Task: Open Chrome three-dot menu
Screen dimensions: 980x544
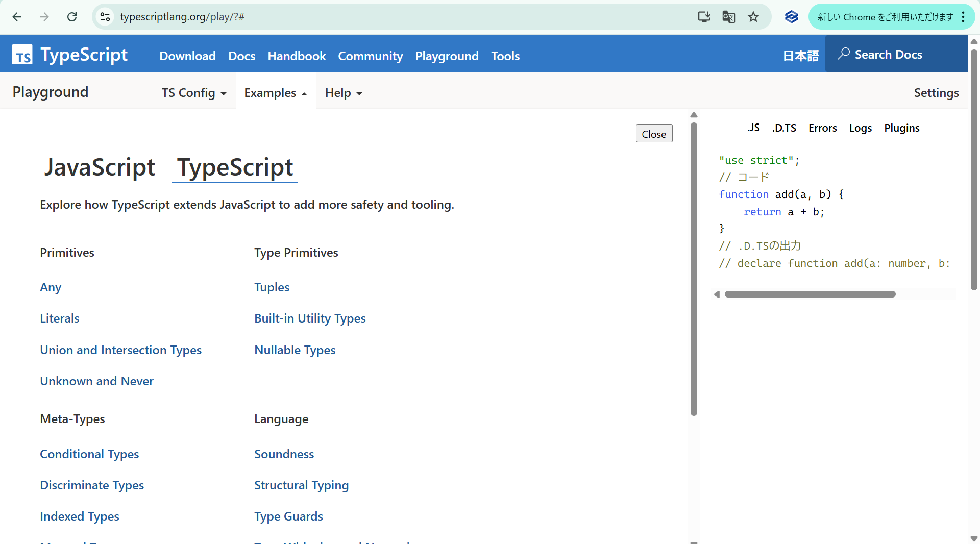Action: click(x=963, y=17)
